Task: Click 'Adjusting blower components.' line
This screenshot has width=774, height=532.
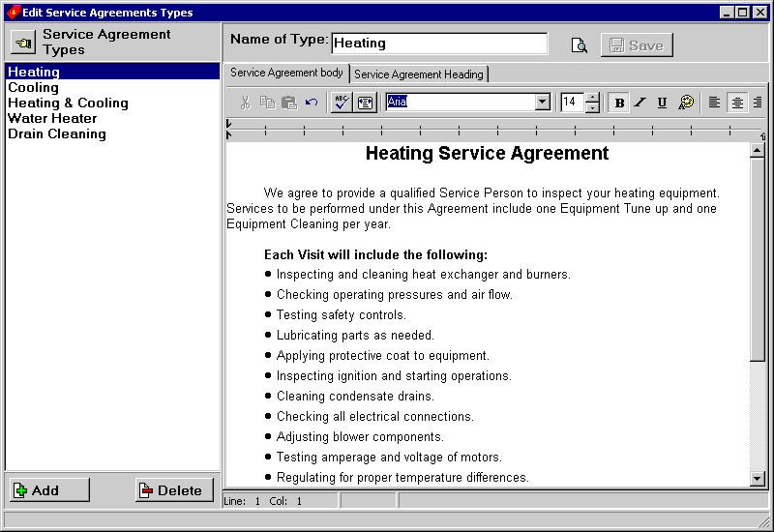Action: (x=360, y=437)
